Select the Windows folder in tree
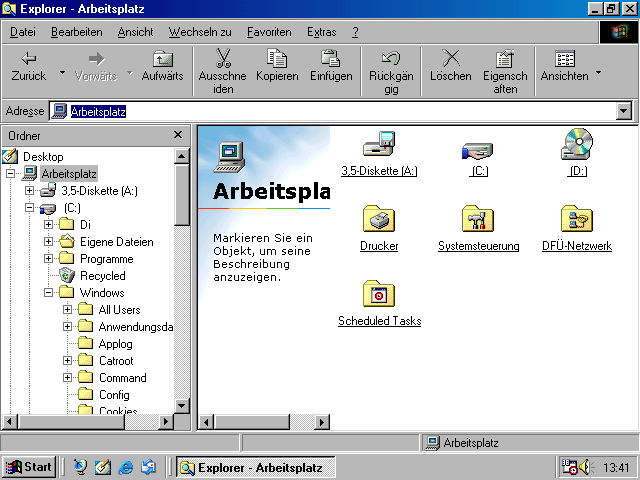 tap(102, 293)
